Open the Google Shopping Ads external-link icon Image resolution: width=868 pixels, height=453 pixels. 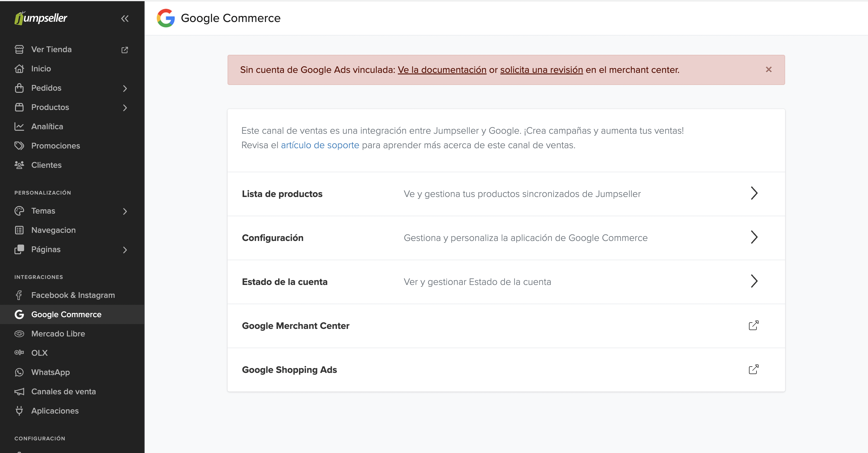754,370
